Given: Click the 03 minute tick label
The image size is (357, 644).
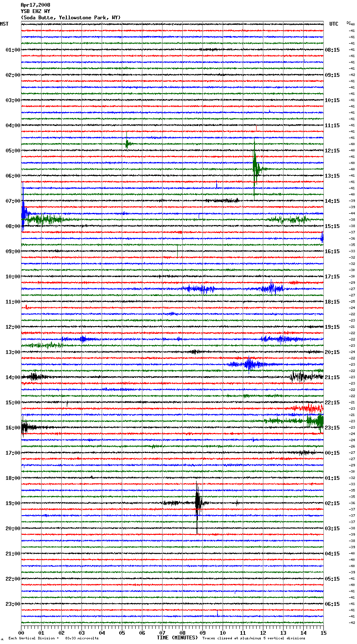Looking at the screenshot, I should point(82,633).
